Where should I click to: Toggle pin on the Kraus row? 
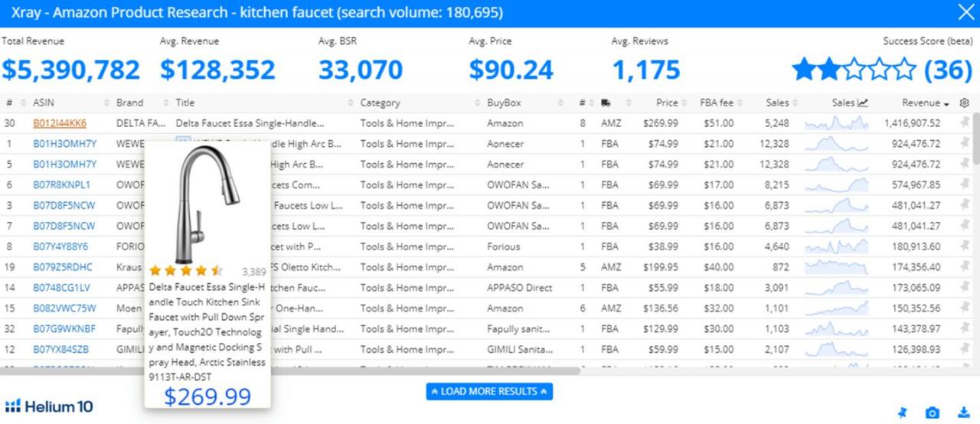[x=965, y=267]
